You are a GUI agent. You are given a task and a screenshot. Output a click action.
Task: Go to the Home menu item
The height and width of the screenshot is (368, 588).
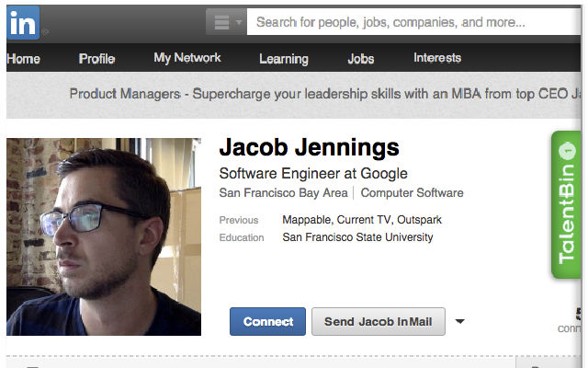pyautogui.click(x=23, y=59)
